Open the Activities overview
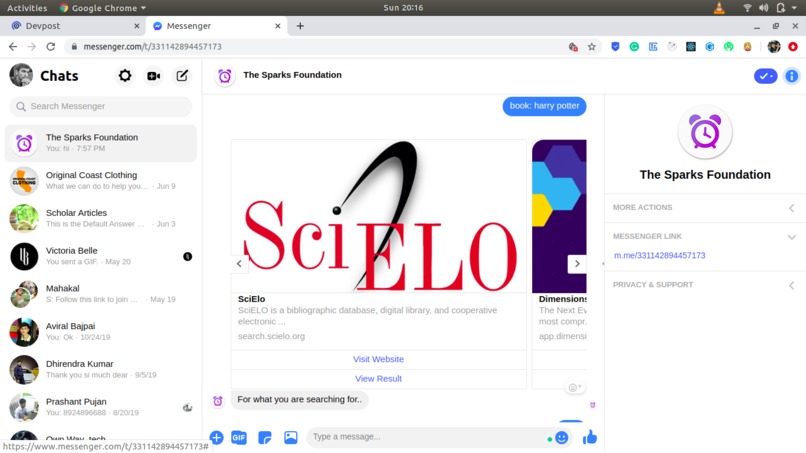Image resolution: width=806 pixels, height=453 pixels. click(x=27, y=8)
